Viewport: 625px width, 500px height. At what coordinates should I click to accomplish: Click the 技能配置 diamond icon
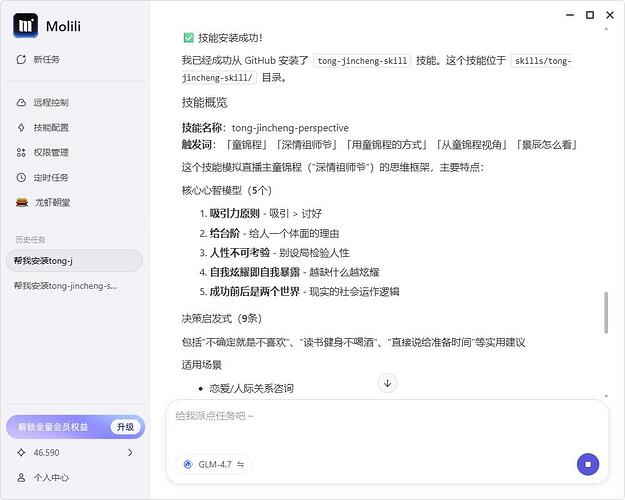tap(21, 128)
